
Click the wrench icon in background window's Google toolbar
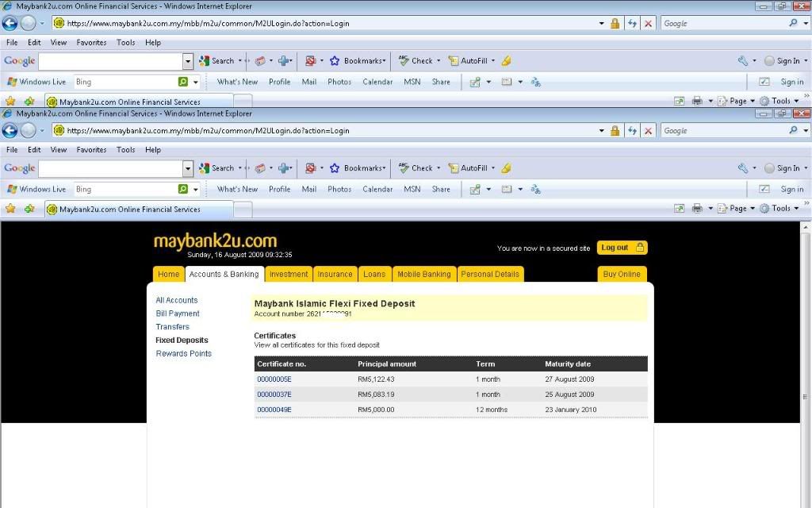tap(742, 60)
